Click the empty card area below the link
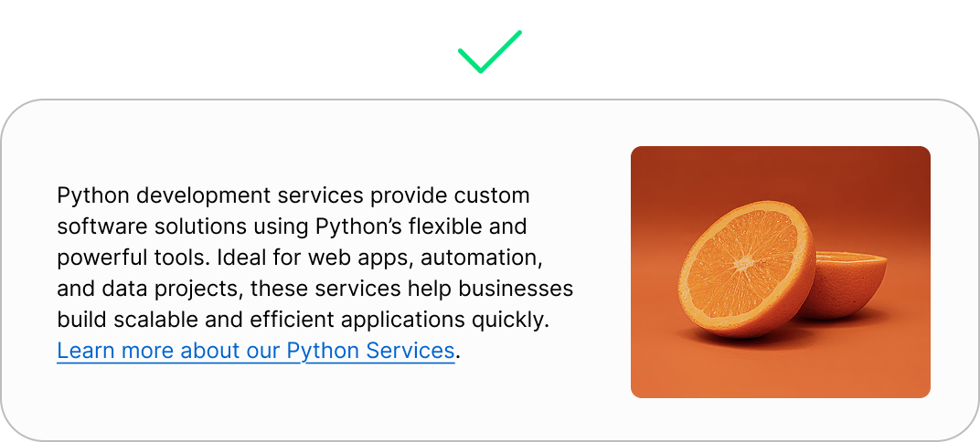The width and height of the screenshot is (980, 442). pyautogui.click(x=274, y=402)
